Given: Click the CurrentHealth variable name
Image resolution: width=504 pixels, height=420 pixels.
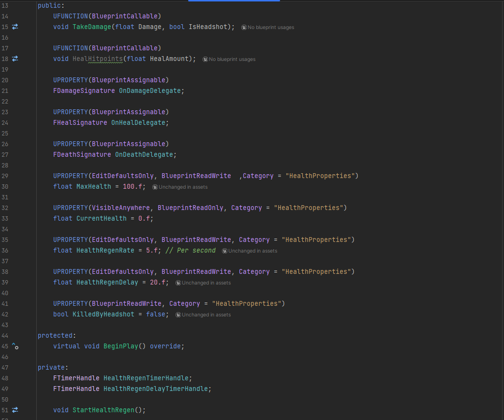Looking at the screenshot, I should (101, 218).
